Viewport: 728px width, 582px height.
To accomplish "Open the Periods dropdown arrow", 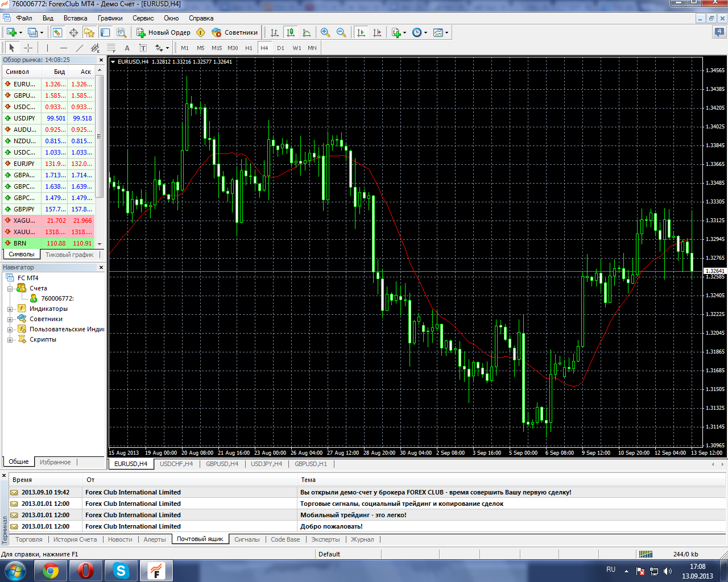I will [x=425, y=32].
